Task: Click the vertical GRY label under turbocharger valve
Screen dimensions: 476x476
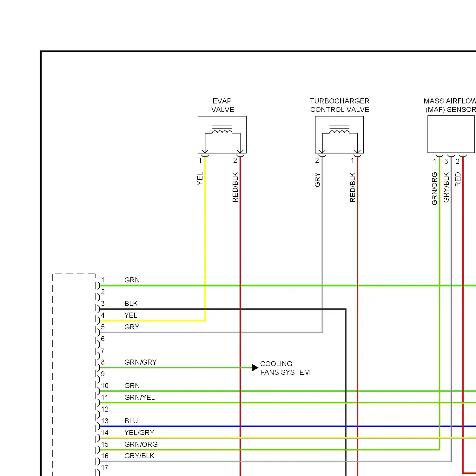Action: tap(317, 180)
